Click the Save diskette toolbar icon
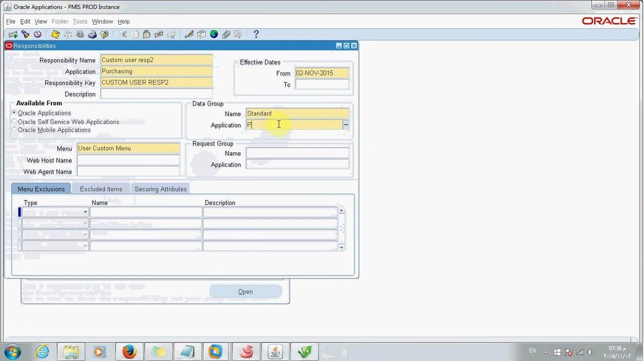This screenshot has width=644, height=361. click(55, 34)
